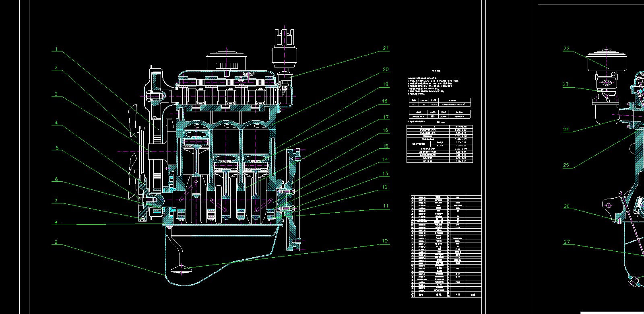Viewport: 644px width, 314px height.
Task: Click the callout number 21 label
Action: [x=386, y=48]
